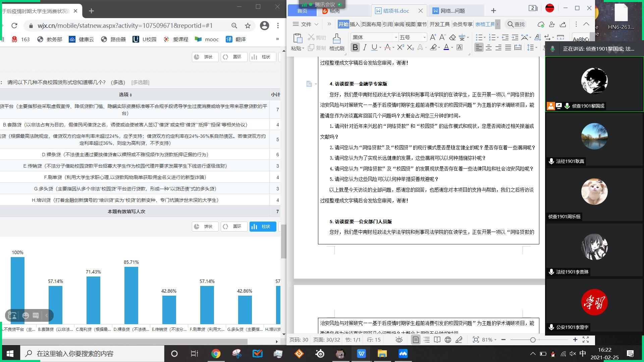644x362 pixels.
Task: Switch to web layout view icon
Action: pyautogui.click(x=448, y=340)
